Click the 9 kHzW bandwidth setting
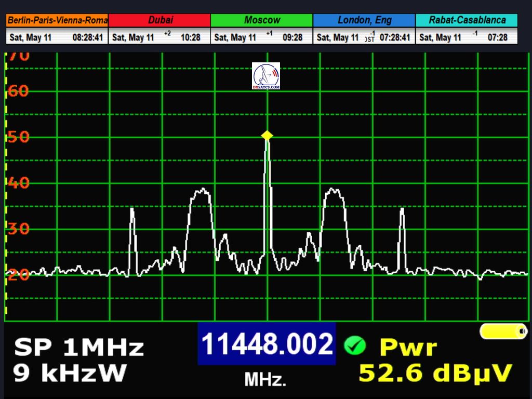The width and height of the screenshot is (532, 399). pos(70,373)
